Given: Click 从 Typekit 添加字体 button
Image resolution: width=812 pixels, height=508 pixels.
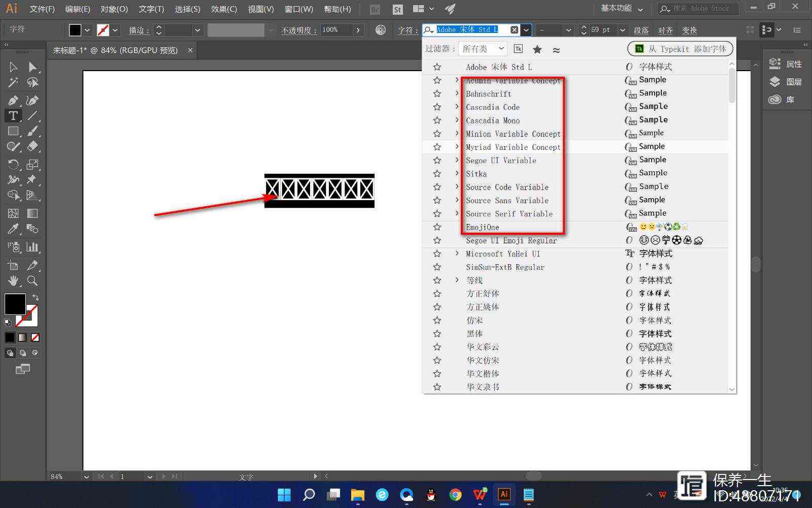Looking at the screenshot, I should (681, 49).
